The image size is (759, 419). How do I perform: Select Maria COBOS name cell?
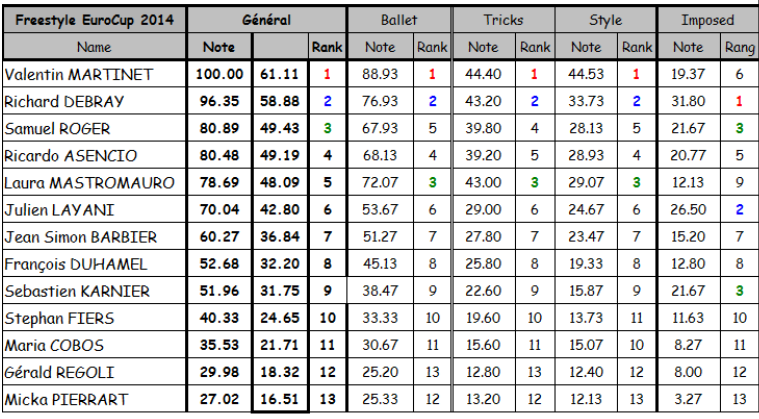94,345
